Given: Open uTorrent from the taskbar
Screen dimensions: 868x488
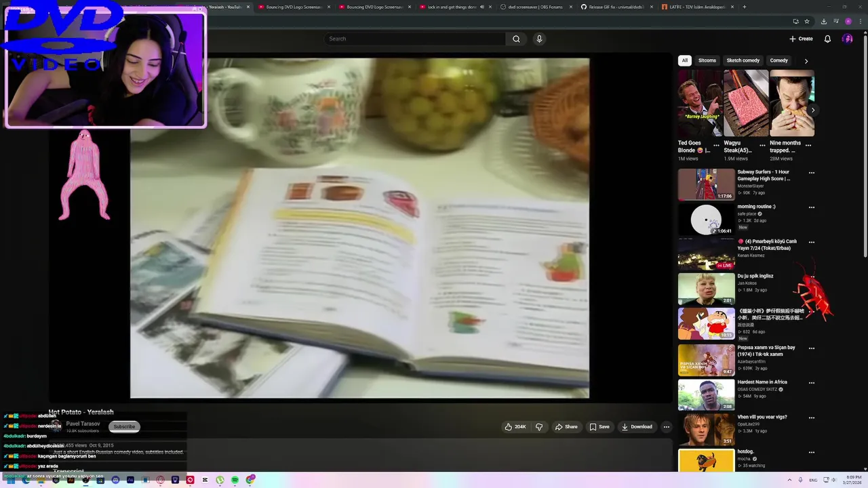Looking at the screenshot, I should pos(220,480).
